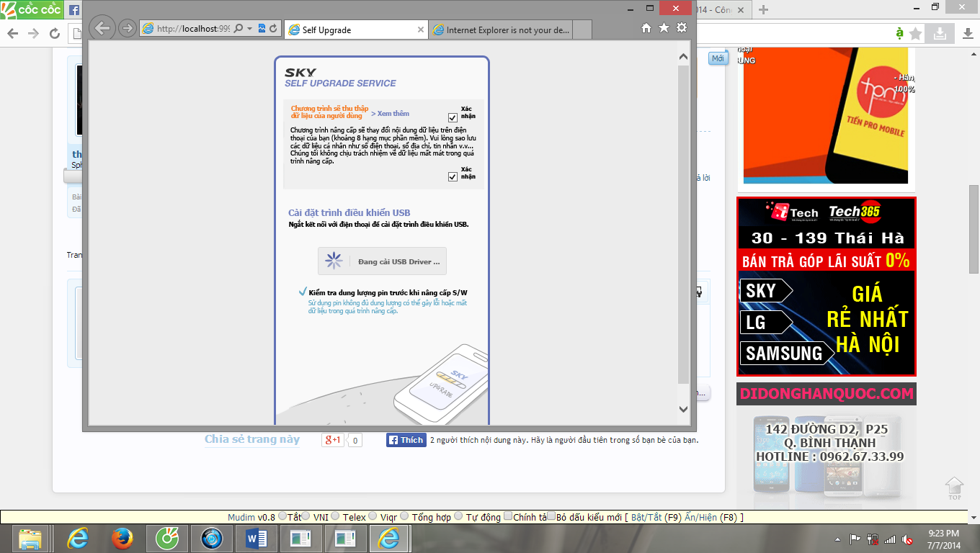Open Tiến Pro Mobile advertisement
The width and height of the screenshot is (980, 553).
[826, 115]
